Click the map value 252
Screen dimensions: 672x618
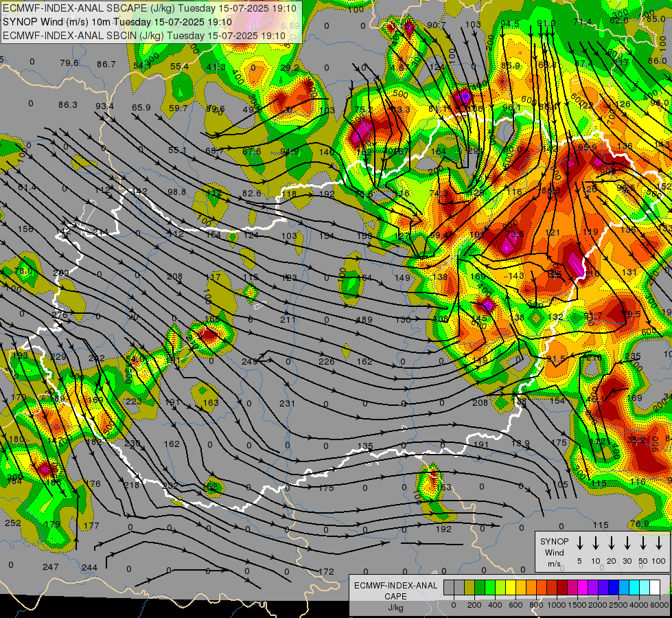[13, 523]
